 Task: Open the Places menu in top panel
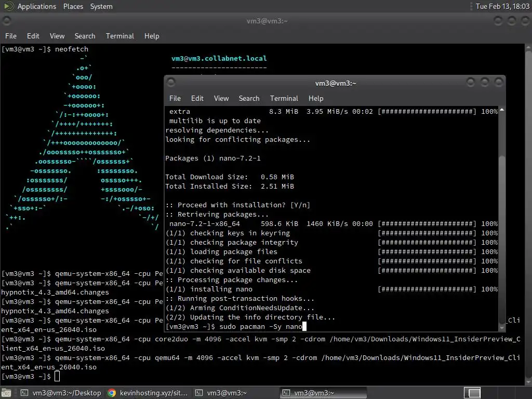(x=73, y=6)
